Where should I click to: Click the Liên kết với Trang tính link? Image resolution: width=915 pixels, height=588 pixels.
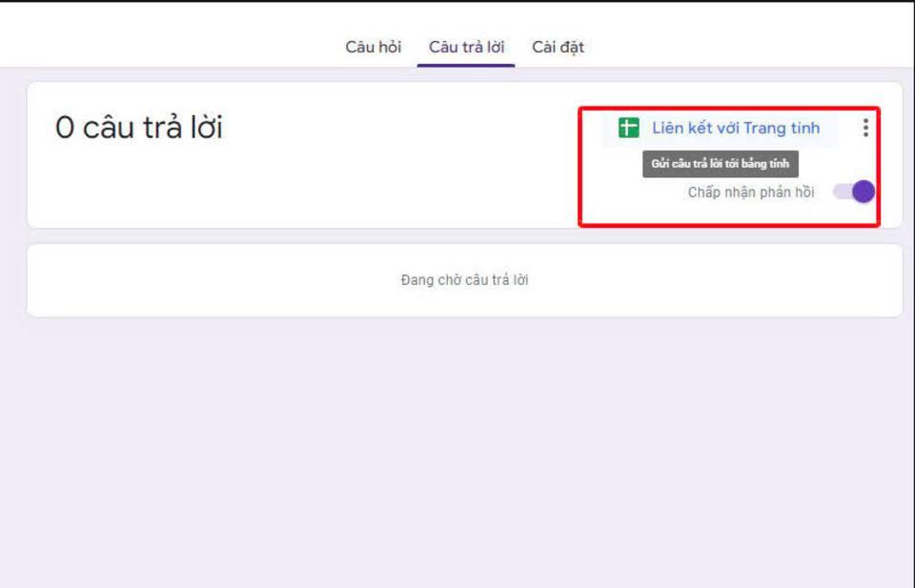click(735, 129)
